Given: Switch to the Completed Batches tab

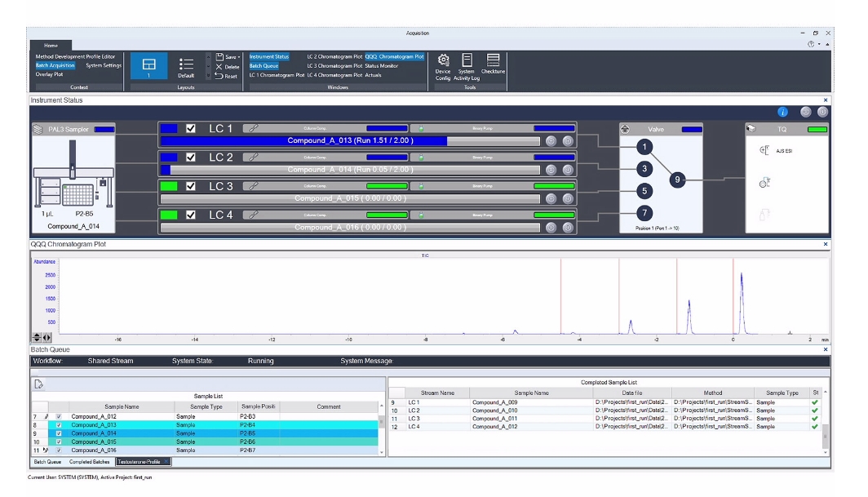Looking at the screenshot, I should [90, 462].
